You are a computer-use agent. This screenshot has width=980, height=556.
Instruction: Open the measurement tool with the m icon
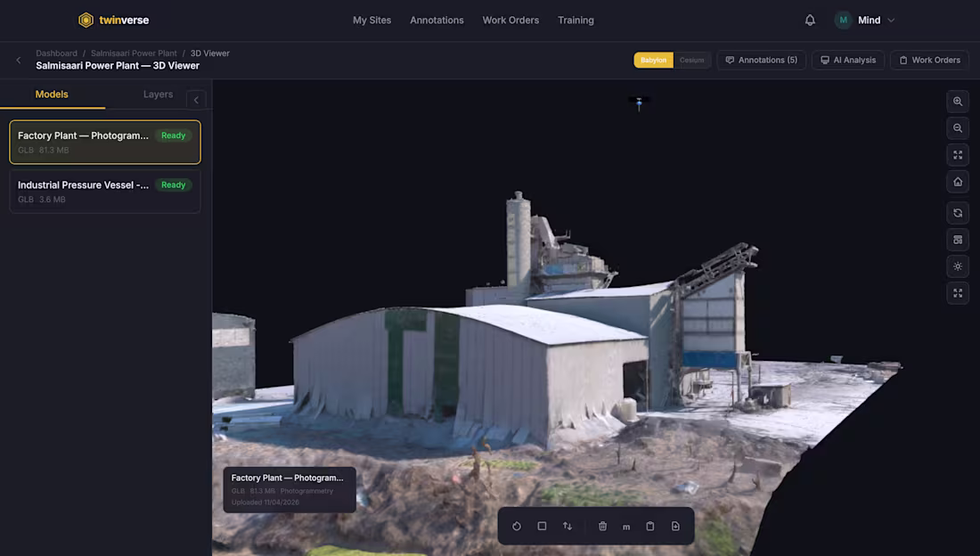(x=625, y=526)
